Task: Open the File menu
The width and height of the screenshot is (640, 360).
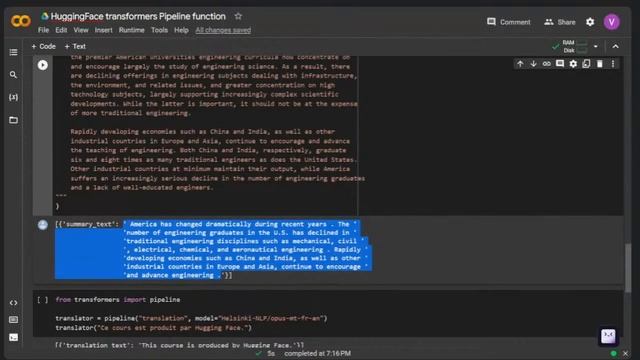Action: coord(43,30)
